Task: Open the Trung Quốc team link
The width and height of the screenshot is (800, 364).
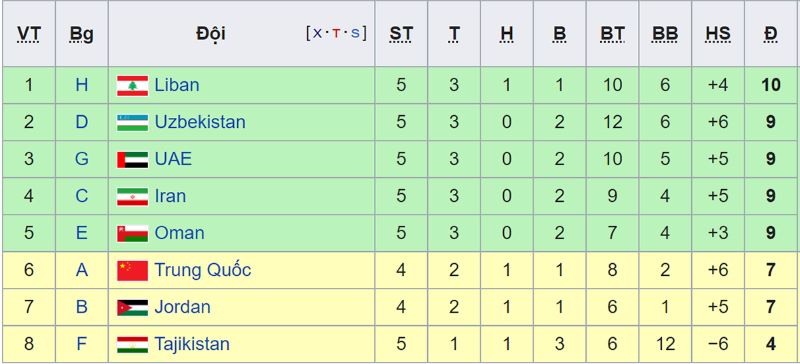Action: click(203, 270)
